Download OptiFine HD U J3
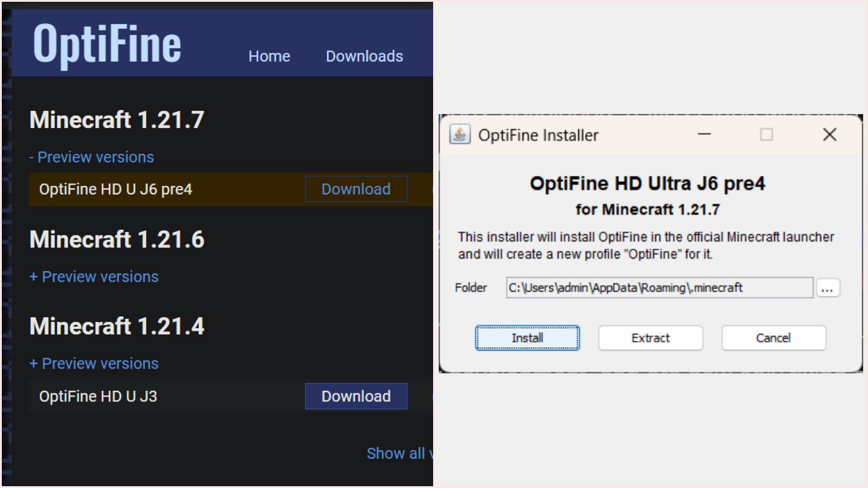Viewport: 868px width, 488px height. 356,396
